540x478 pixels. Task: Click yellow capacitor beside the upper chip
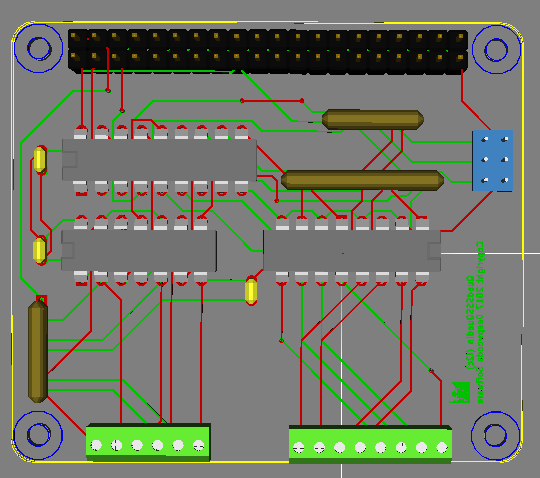tap(40, 159)
